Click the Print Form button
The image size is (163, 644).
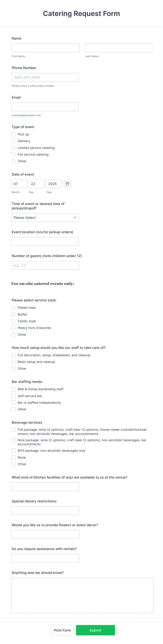62,630
